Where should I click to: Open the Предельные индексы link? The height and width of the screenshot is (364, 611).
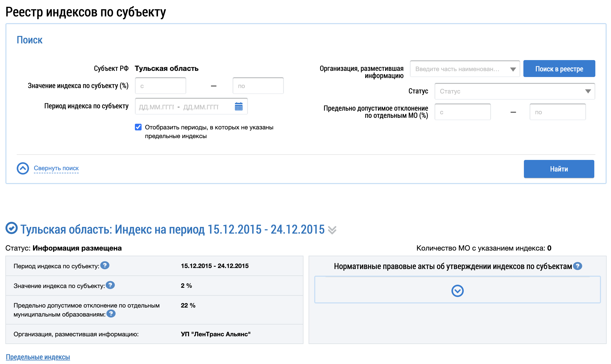(x=38, y=357)
